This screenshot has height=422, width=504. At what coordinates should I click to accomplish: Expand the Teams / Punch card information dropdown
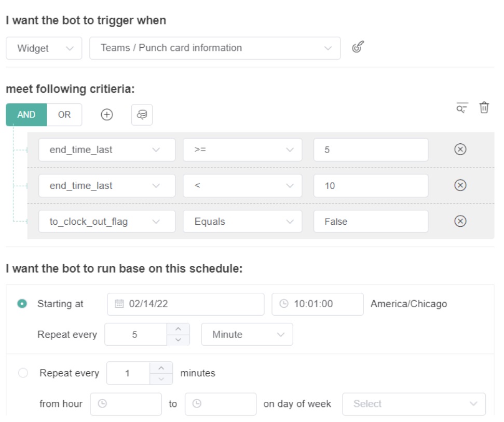(x=215, y=48)
